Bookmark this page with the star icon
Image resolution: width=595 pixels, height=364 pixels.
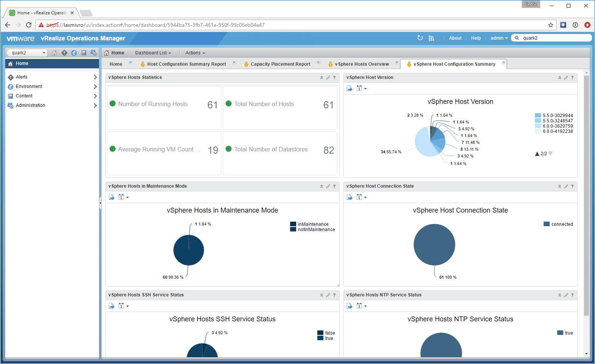point(551,25)
